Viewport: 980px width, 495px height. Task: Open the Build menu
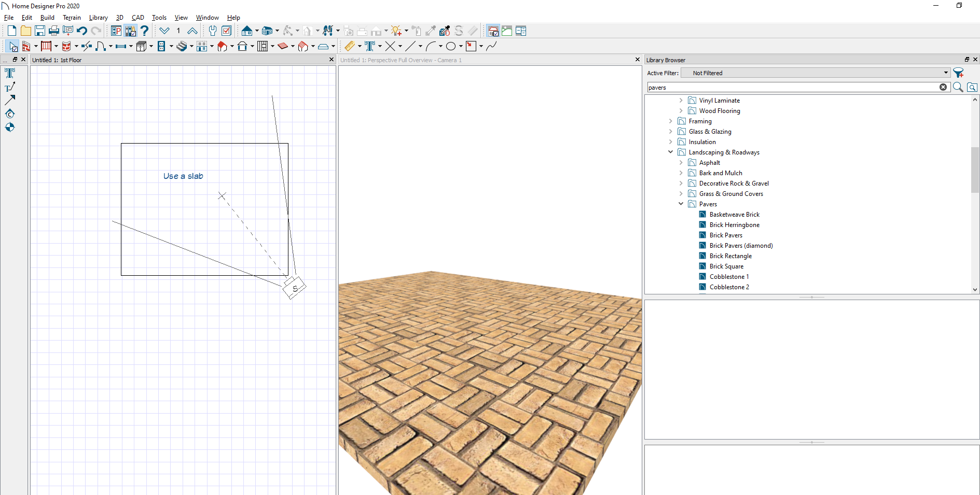click(47, 18)
